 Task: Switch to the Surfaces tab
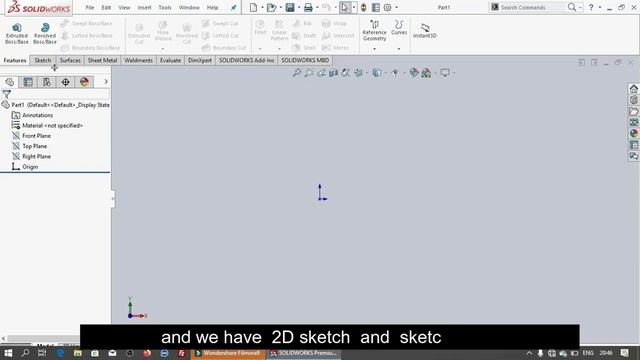coord(70,60)
